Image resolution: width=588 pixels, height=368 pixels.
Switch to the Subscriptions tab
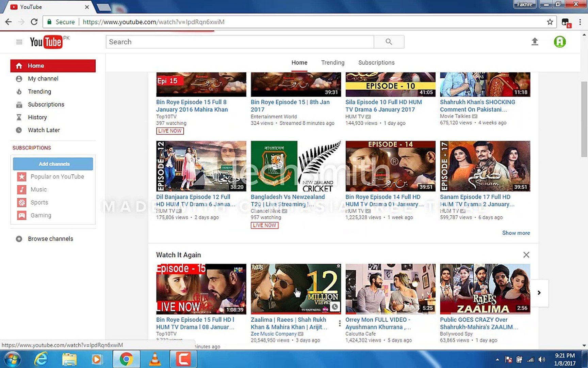coord(376,62)
